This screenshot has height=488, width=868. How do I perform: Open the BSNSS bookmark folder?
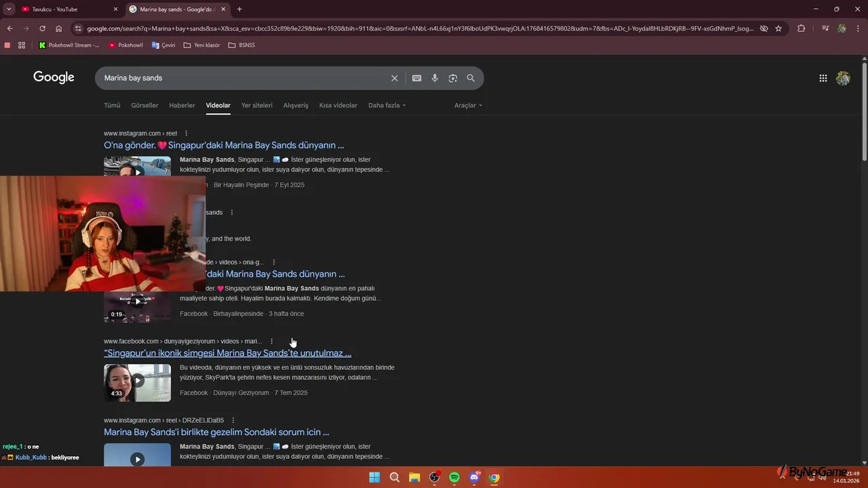tap(241, 45)
